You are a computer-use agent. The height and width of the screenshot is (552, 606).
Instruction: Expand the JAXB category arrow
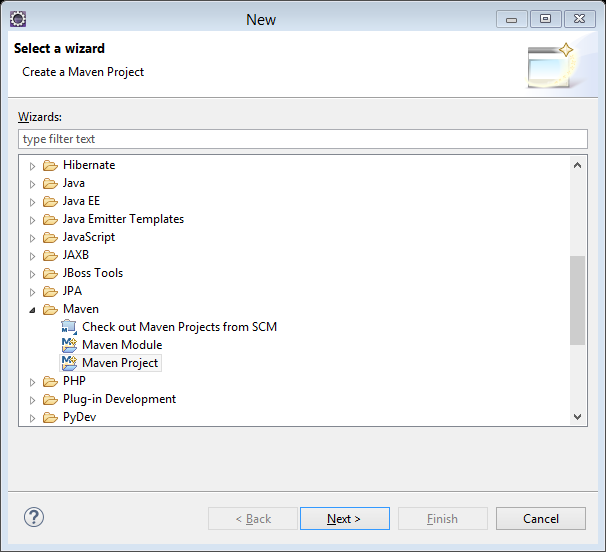(32, 256)
